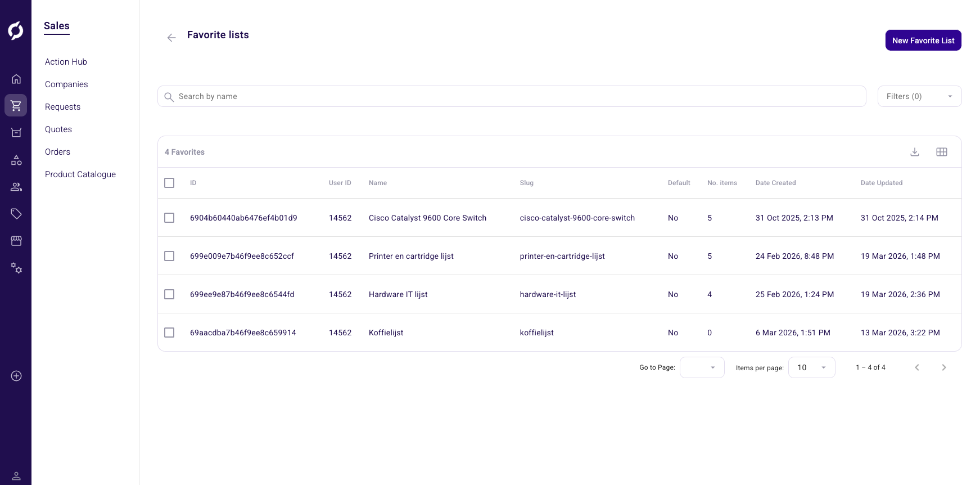
Task: Open Koffielijst entry name
Action: click(386, 333)
